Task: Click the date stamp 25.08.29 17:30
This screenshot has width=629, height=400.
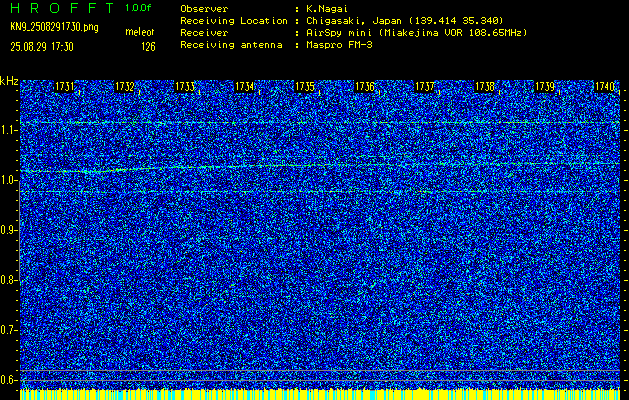Action: (42, 47)
